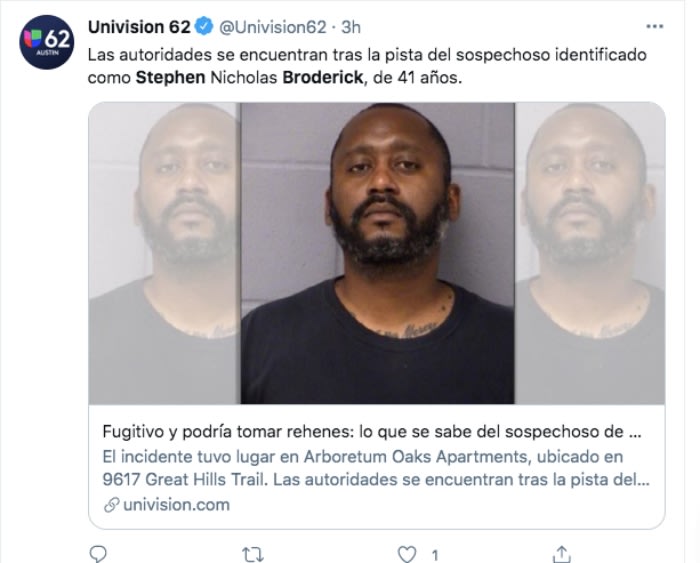Click the share upload icon
Screen dimensions: 700x563
[562, 554]
